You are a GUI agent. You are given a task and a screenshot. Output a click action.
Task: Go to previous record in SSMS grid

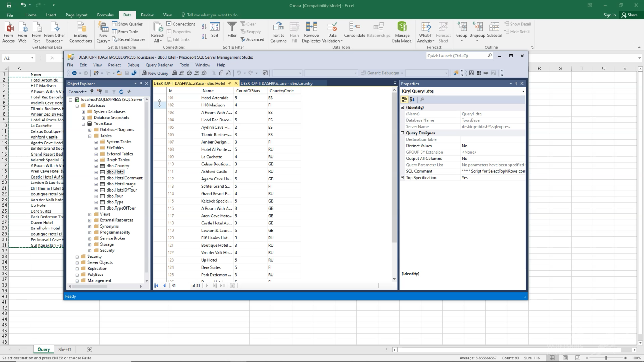(x=164, y=285)
